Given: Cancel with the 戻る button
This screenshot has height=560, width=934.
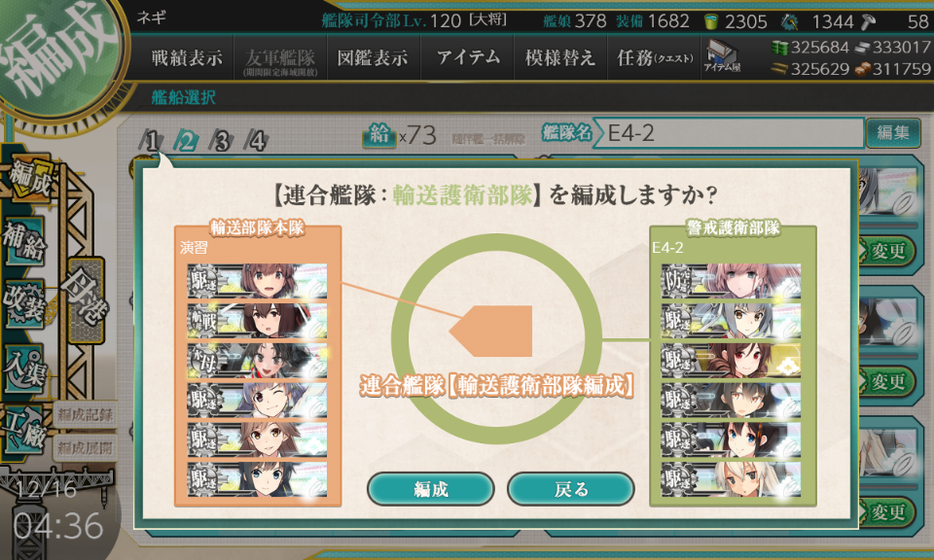Looking at the screenshot, I should coord(571,489).
